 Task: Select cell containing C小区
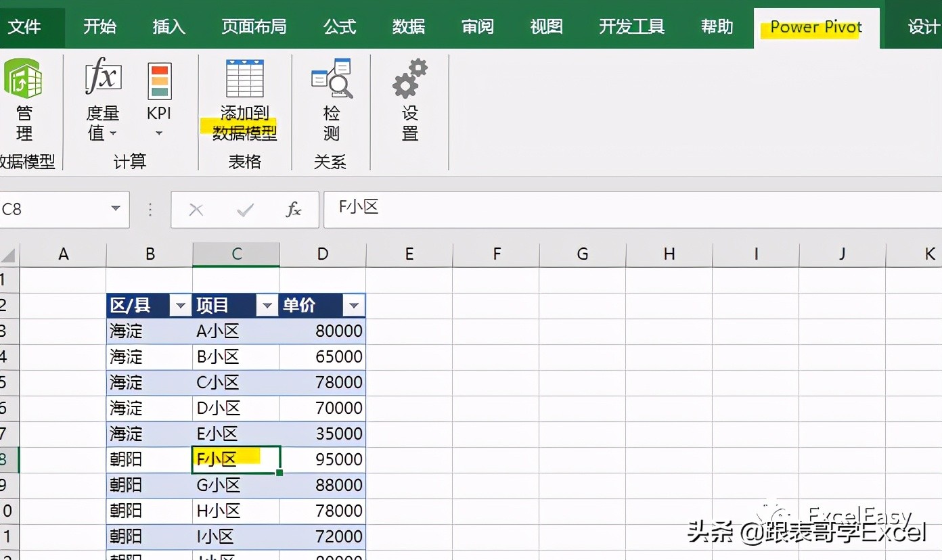(x=236, y=383)
